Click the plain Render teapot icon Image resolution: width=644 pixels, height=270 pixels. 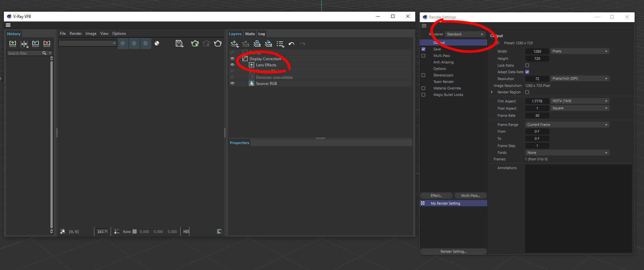click(218, 43)
